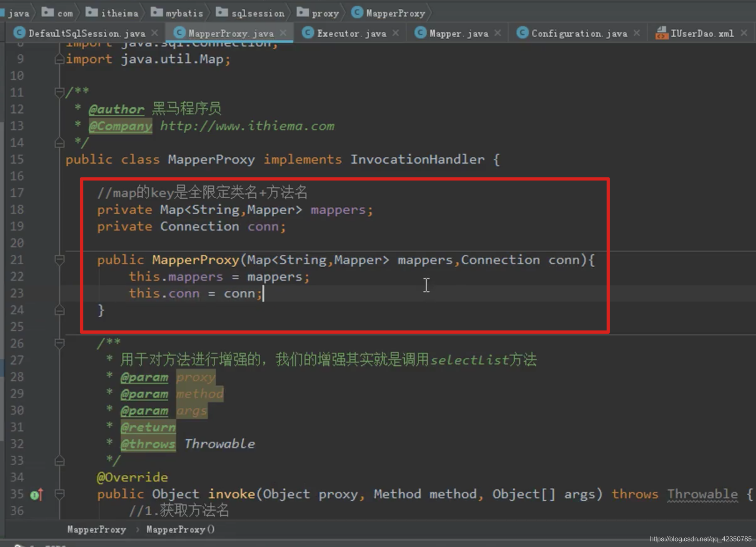Click the Javadoc end fold marker at line 14

[59, 143]
